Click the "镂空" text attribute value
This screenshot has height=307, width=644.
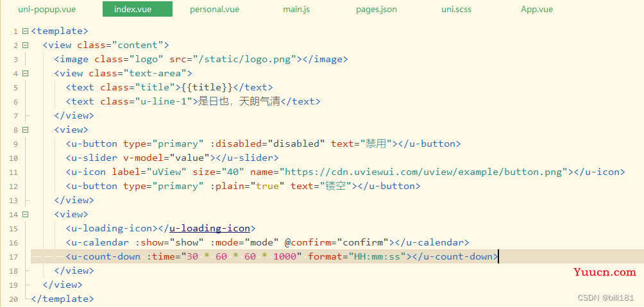coord(335,186)
